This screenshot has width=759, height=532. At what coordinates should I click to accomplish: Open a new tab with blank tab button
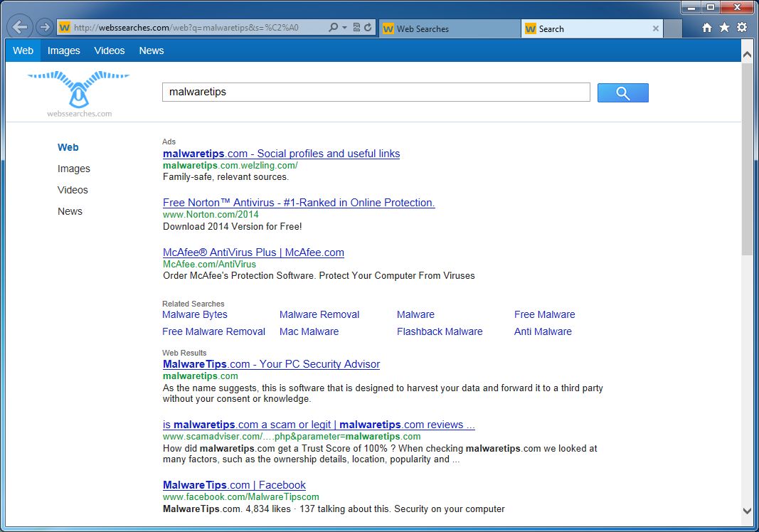pyautogui.click(x=673, y=28)
